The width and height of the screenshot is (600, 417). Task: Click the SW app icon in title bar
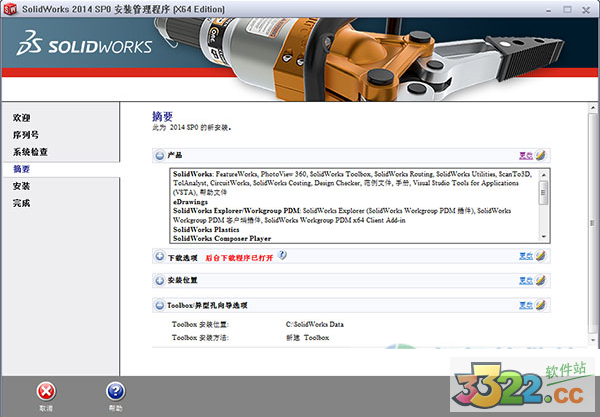pyautogui.click(x=10, y=9)
